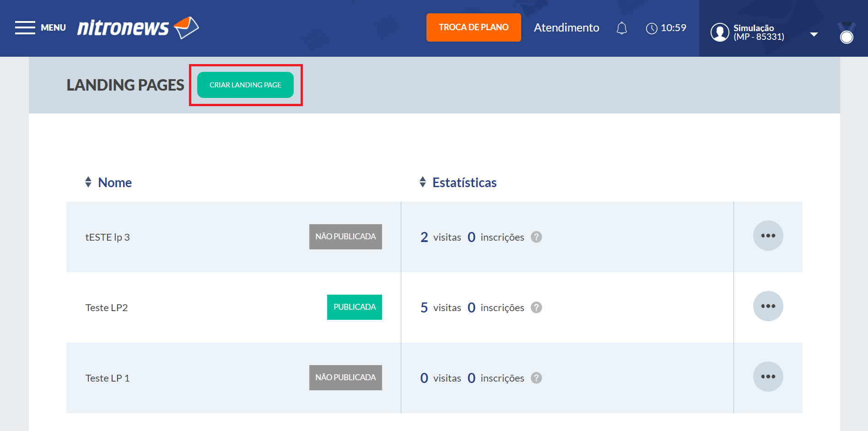Click NÃO PUBLICADA badge of tESTE lp 3
This screenshot has height=431, width=868.
pyautogui.click(x=345, y=237)
